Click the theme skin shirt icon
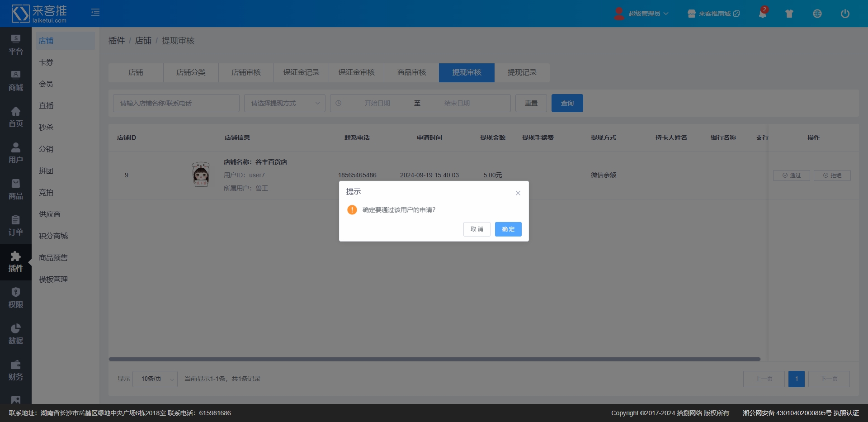Image resolution: width=868 pixels, height=422 pixels. [789, 14]
